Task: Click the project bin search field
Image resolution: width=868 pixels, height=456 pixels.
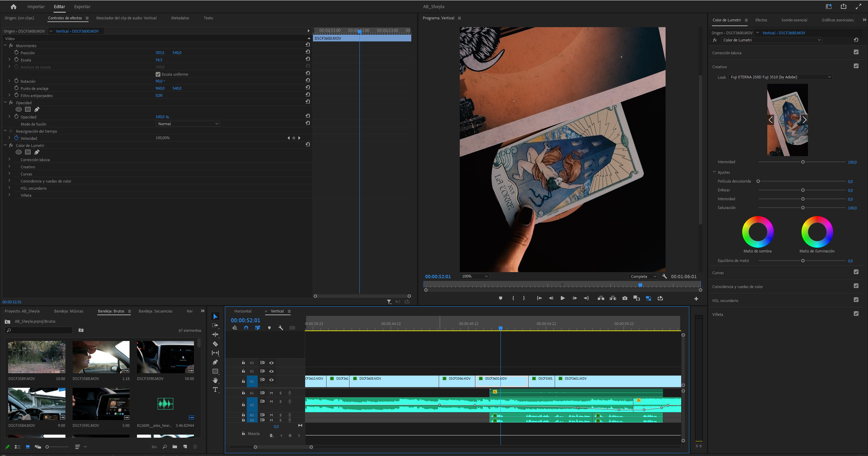Action: 39,330
